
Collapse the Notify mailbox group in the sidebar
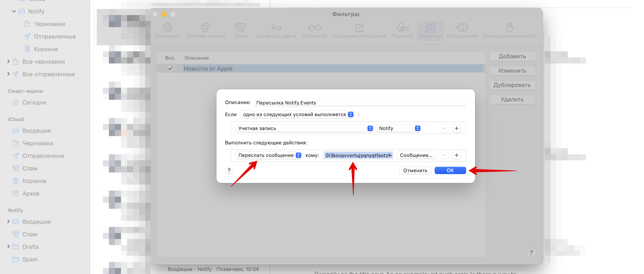coord(14,11)
